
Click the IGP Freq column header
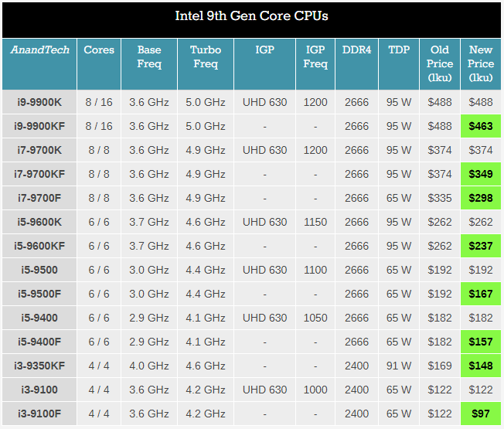tap(315, 64)
